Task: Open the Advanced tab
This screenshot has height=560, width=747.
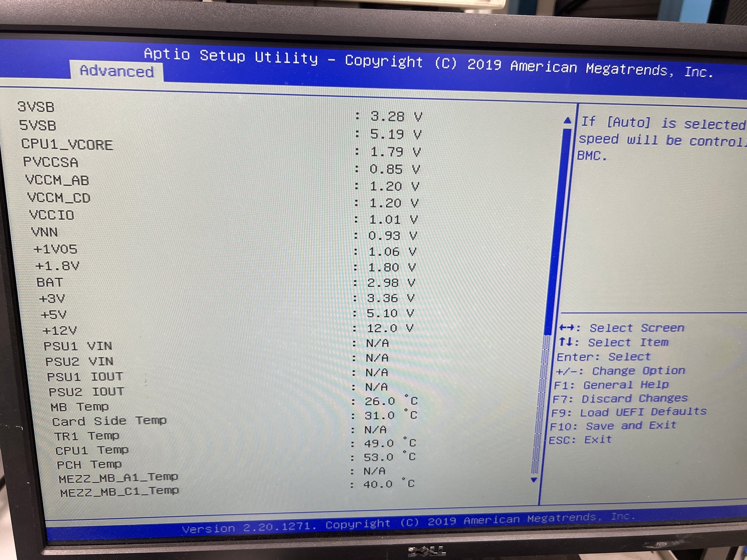Action: point(117,71)
